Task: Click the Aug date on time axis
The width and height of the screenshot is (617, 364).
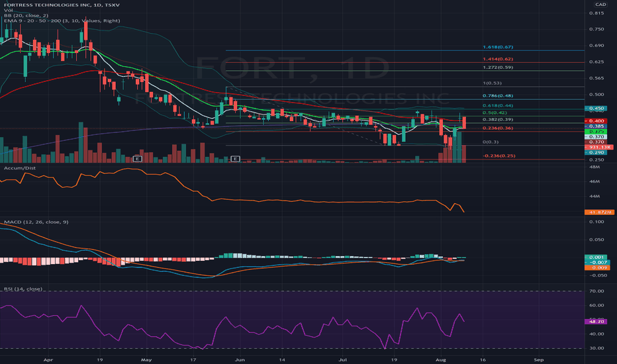Action: [441, 359]
